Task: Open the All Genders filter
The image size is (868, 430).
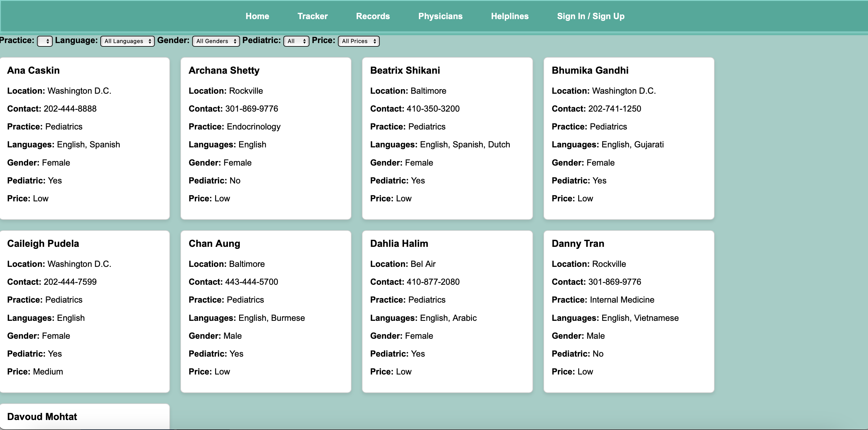Action: (216, 41)
